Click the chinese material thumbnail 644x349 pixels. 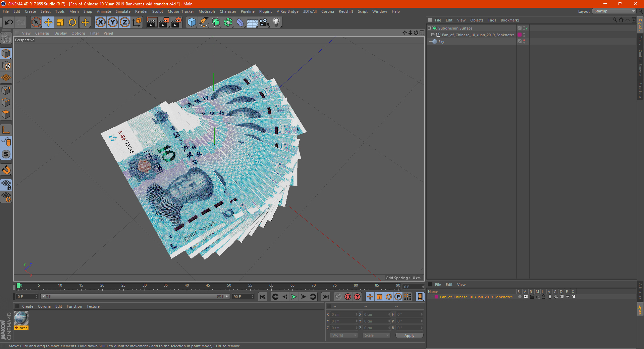[x=21, y=318]
